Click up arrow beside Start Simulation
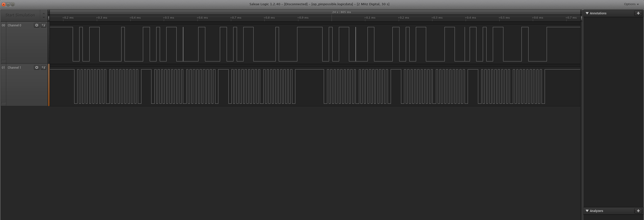The image size is (644, 220). pos(44,14)
